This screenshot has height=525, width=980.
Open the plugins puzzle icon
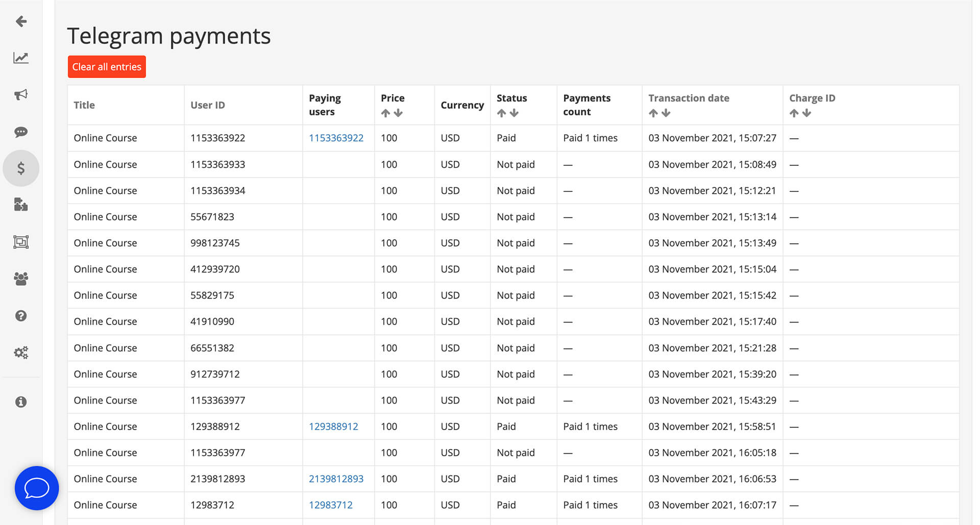pyautogui.click(x=21, y=205)
